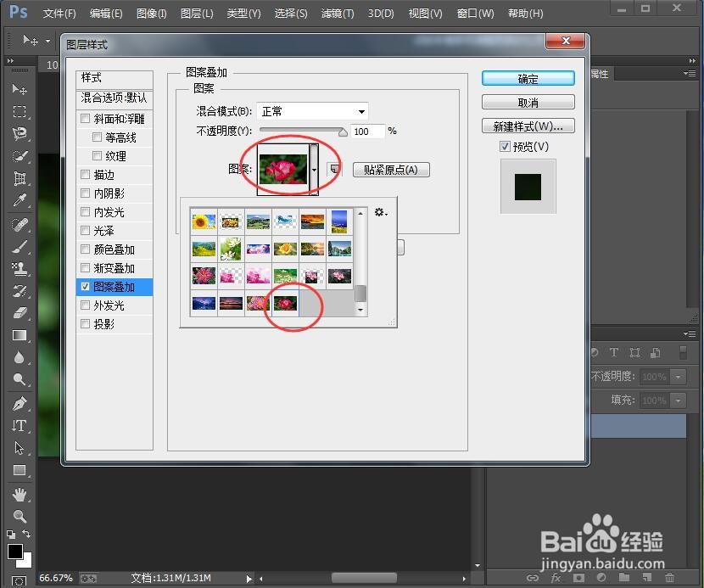The image size is (704, 588).
Task: Select the Lasso tool
Action: 20,133
